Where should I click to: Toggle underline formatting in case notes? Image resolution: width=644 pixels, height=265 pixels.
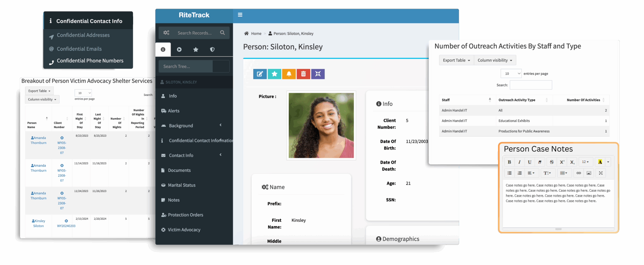(x=530, y=162)
